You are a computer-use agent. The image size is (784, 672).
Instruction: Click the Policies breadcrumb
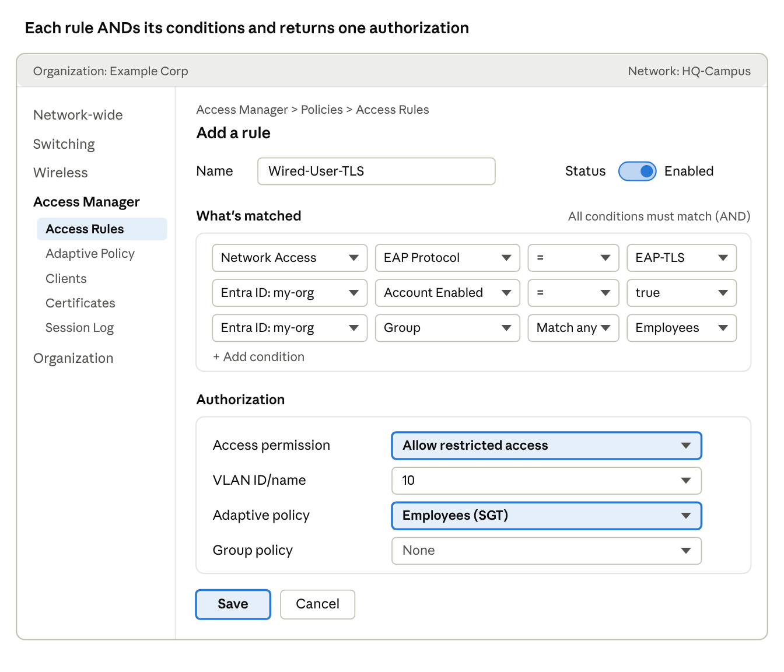[322, 110]
